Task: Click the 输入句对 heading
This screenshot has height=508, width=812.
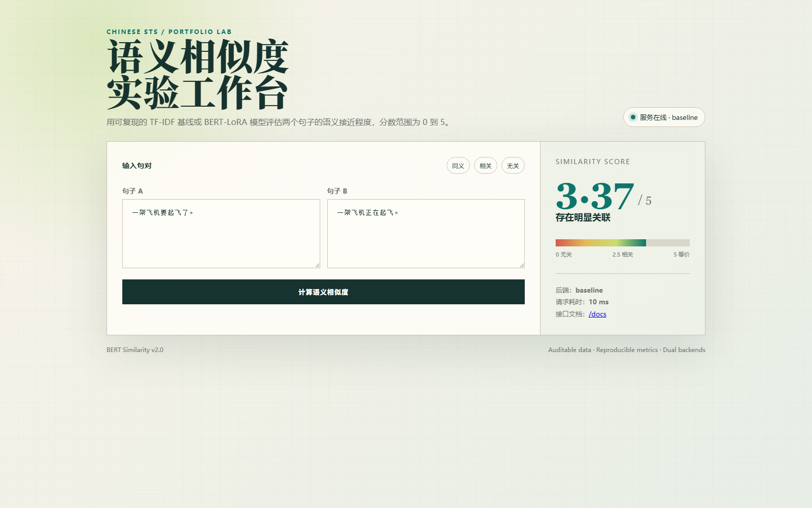Action: pos(137,166)
